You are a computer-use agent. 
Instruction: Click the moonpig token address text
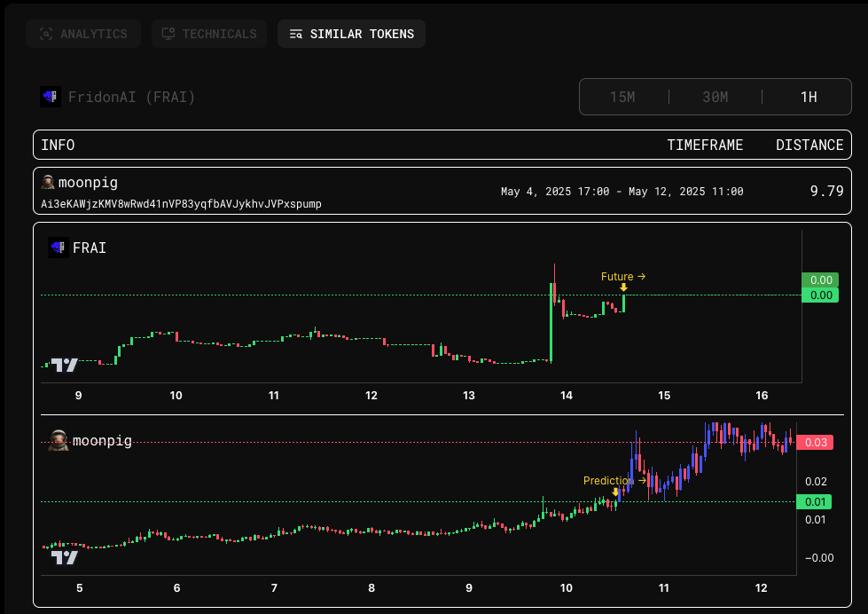tap(181, 204)
